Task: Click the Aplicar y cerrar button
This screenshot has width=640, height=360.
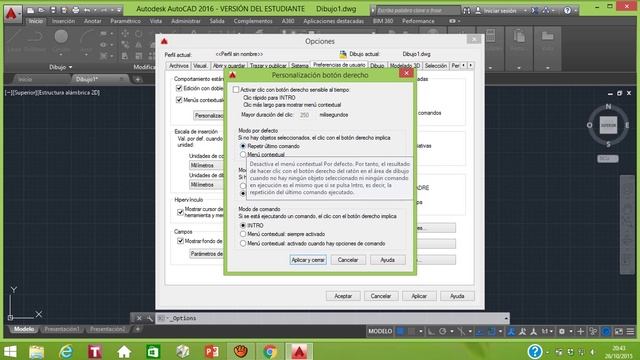Action: pos(308,260)
